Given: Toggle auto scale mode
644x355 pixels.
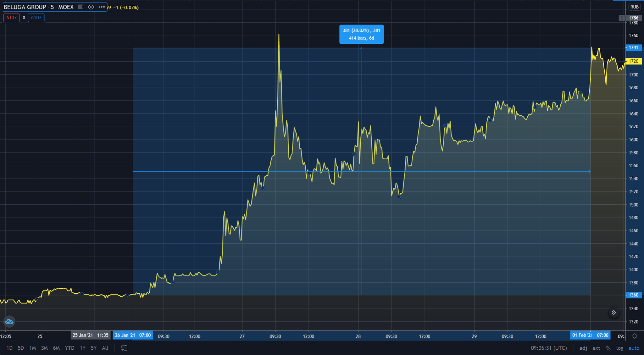Looking at the screenshot, I should 634,348.
